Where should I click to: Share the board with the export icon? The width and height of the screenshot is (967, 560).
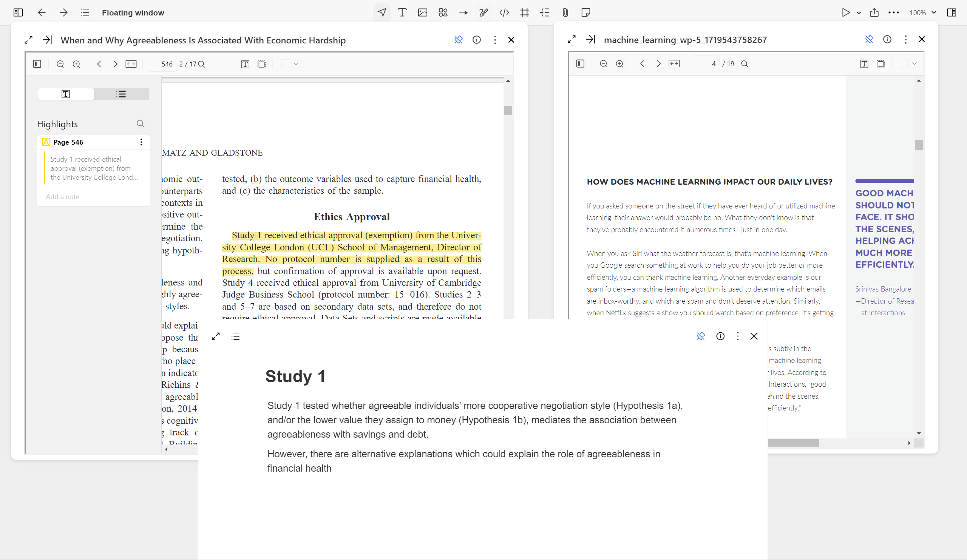874,13
